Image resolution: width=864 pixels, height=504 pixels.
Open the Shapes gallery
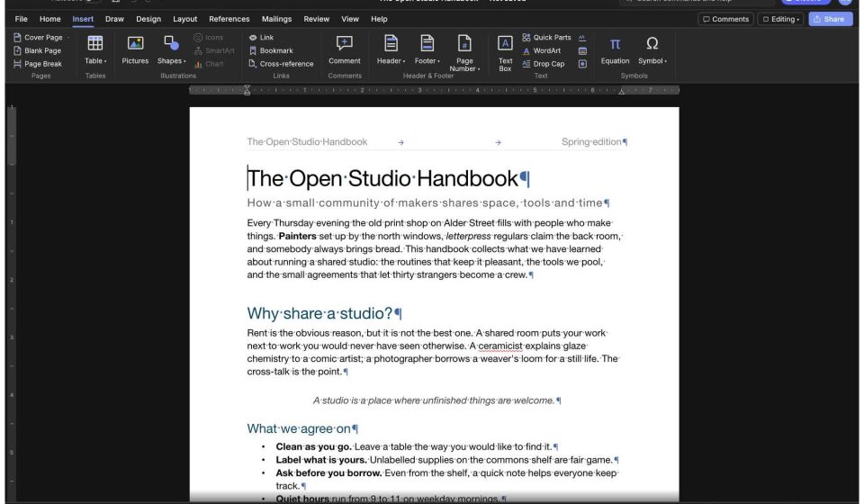[171, 49]
